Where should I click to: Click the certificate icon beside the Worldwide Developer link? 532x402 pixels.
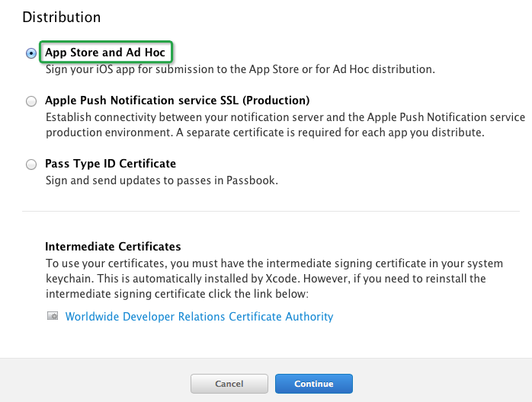point(53,317)
